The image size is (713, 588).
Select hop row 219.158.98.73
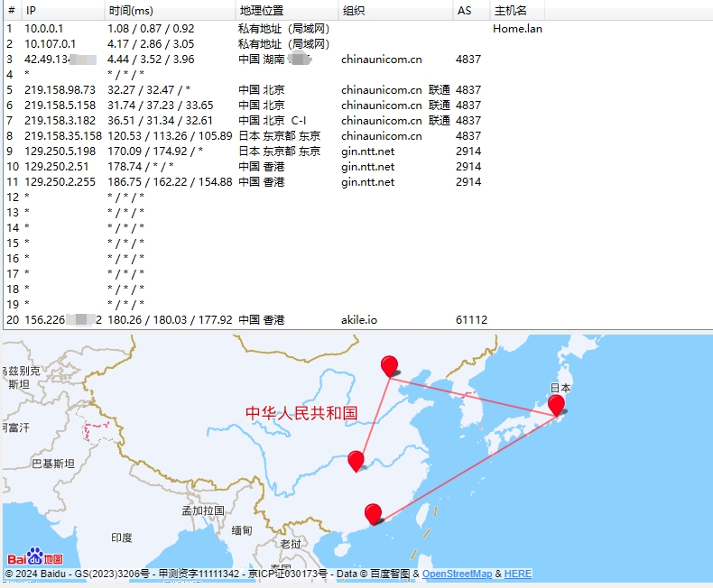click(358, 90)
